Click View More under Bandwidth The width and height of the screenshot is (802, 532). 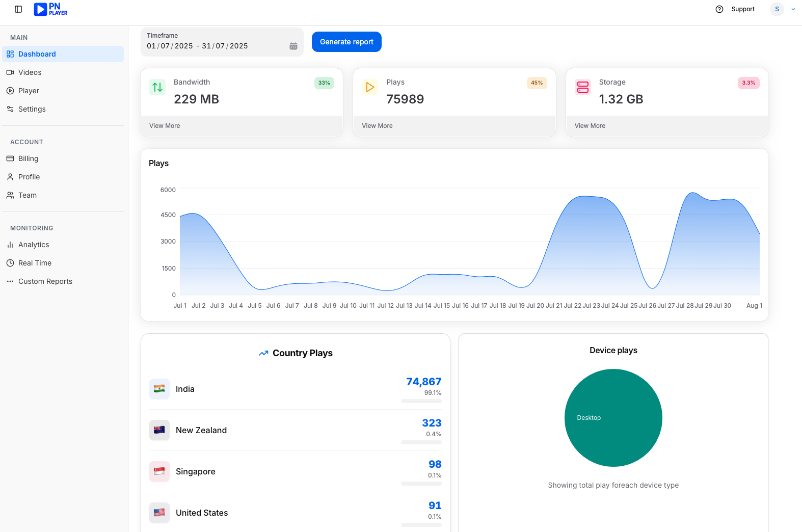coord(165,126)
